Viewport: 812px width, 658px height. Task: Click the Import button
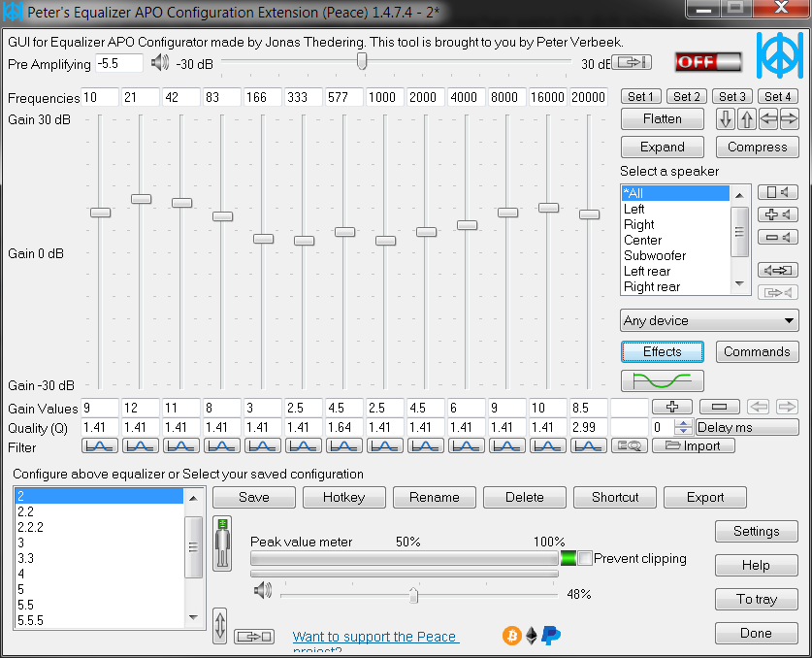(694, 446)
